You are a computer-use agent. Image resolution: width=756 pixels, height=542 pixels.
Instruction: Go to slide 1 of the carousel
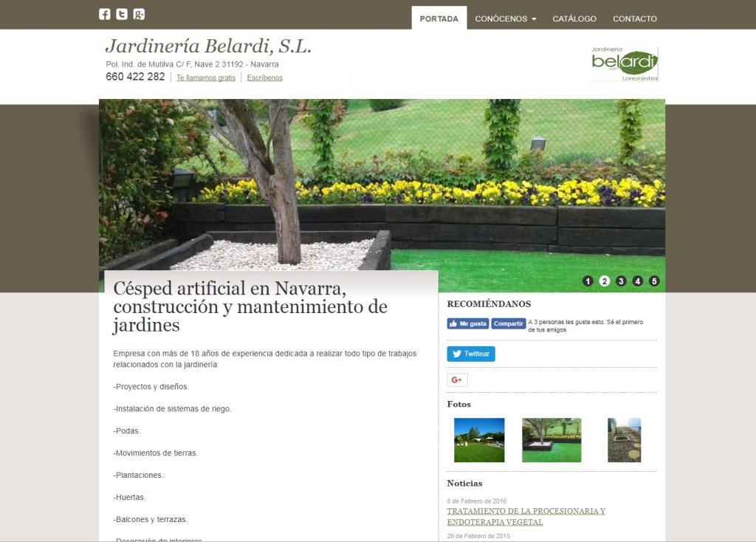[x=588, y=281]
